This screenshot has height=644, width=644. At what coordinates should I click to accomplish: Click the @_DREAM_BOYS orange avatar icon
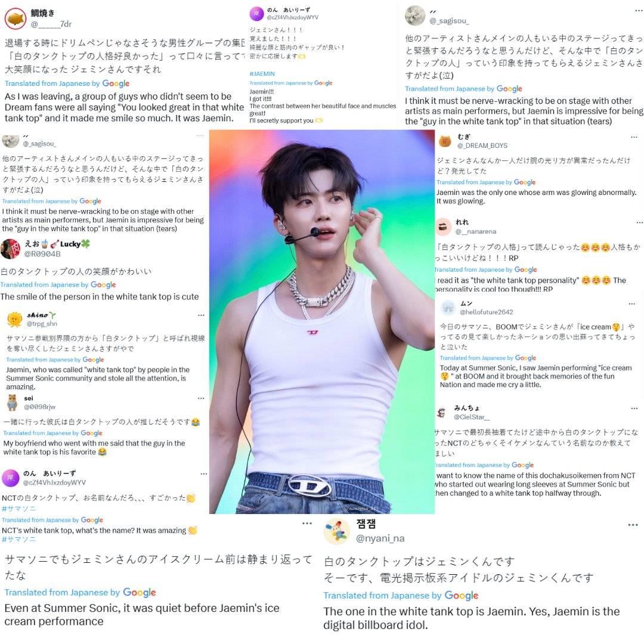445,141
